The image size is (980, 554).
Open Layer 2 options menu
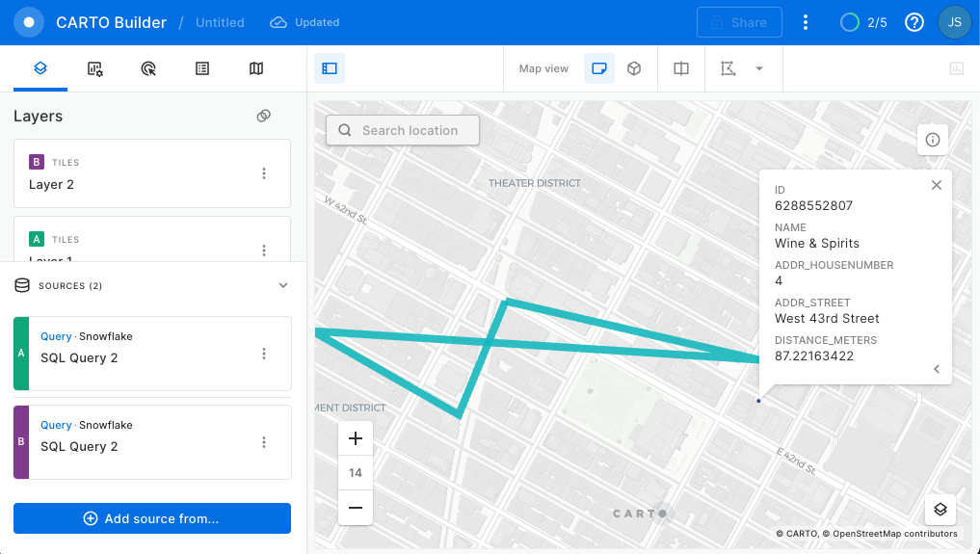264,173
